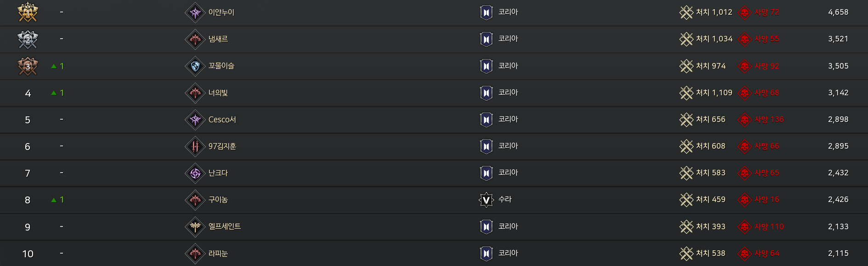Open the rank 4 player's name link
The image size is (868, 266).
click(x=218, y=93)
